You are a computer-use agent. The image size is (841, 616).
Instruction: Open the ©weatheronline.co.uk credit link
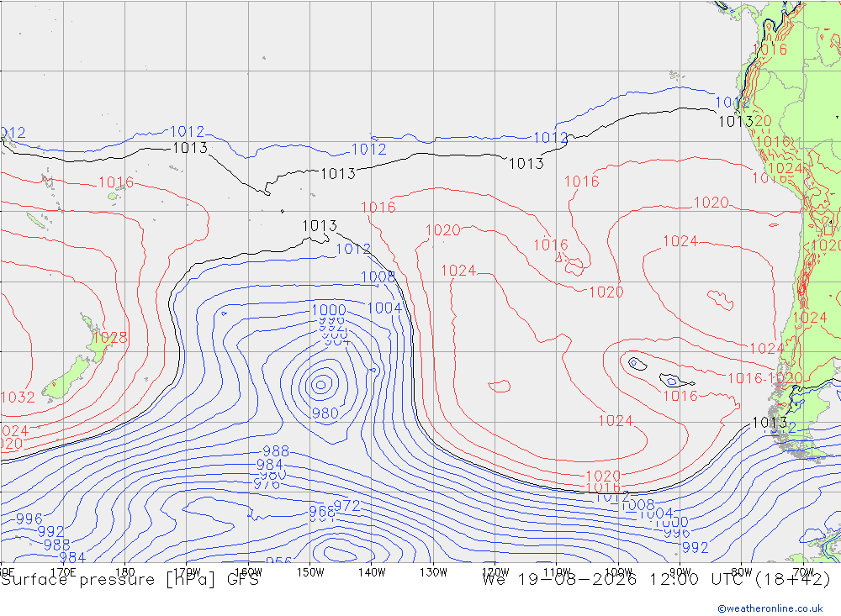770,608
